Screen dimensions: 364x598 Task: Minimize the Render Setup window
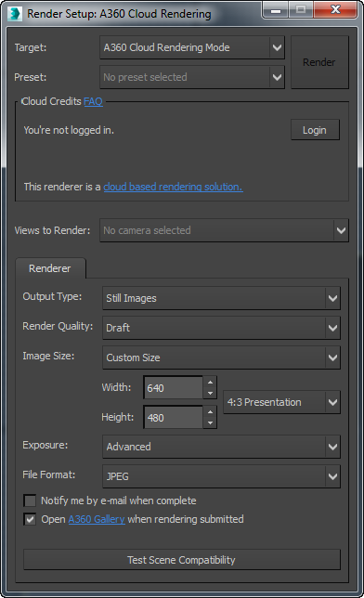point(276,10)
